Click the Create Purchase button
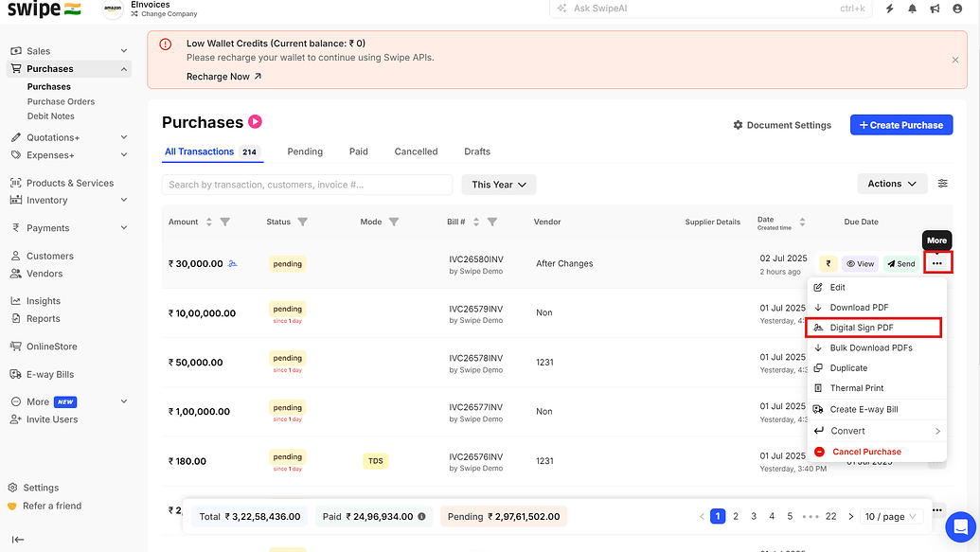The image size is (980, 552). [x=900, y=124]
